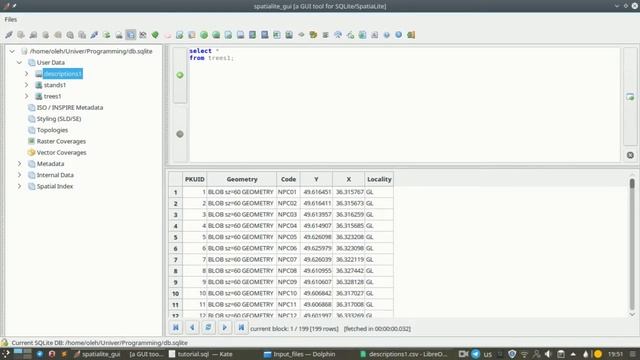Select row header number 1
Screen dimensions: 640x360
(176, 192)
